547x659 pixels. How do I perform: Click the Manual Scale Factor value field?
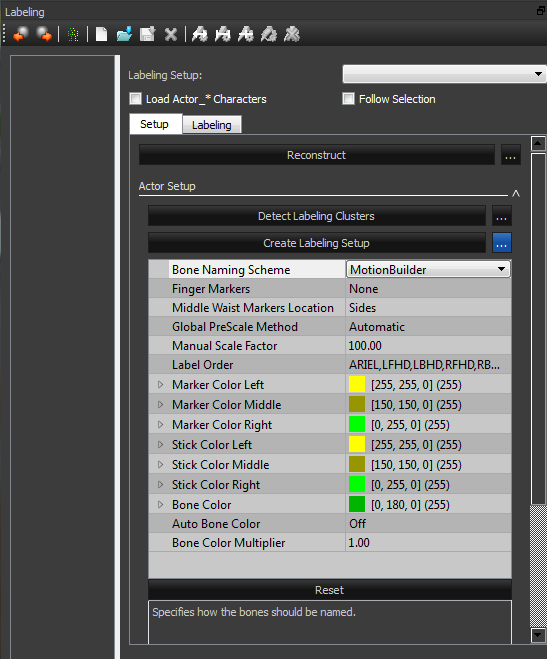[x=429, y=345]
